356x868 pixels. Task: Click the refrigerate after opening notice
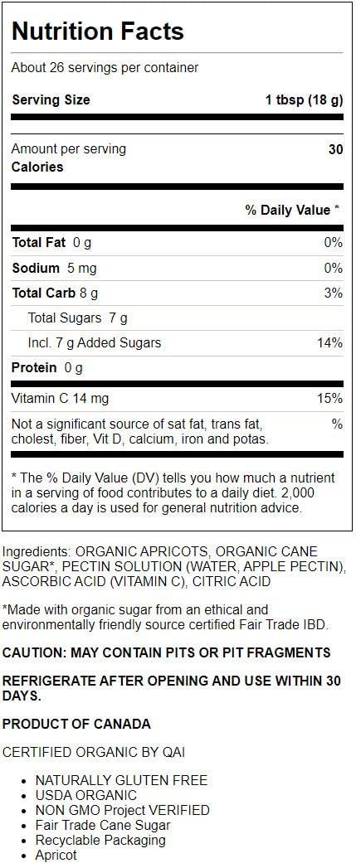click(172, 689)
